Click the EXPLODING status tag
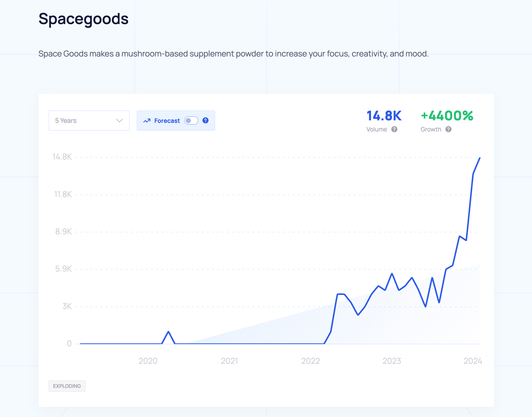This screenshot has width=532, height=417. pos(67,386)
